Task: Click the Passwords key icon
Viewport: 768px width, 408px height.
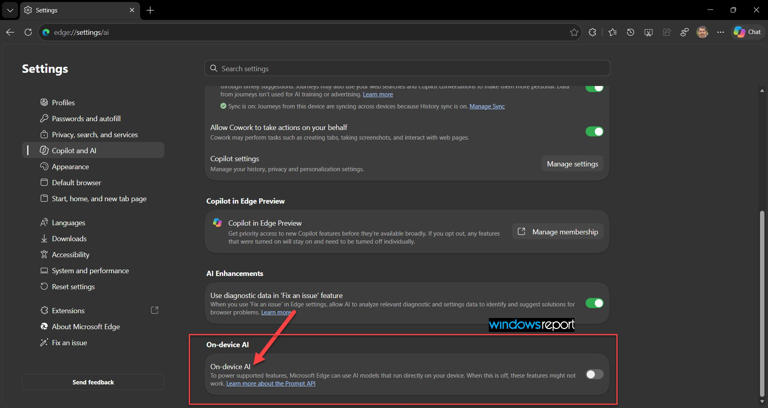Action: 44,119
